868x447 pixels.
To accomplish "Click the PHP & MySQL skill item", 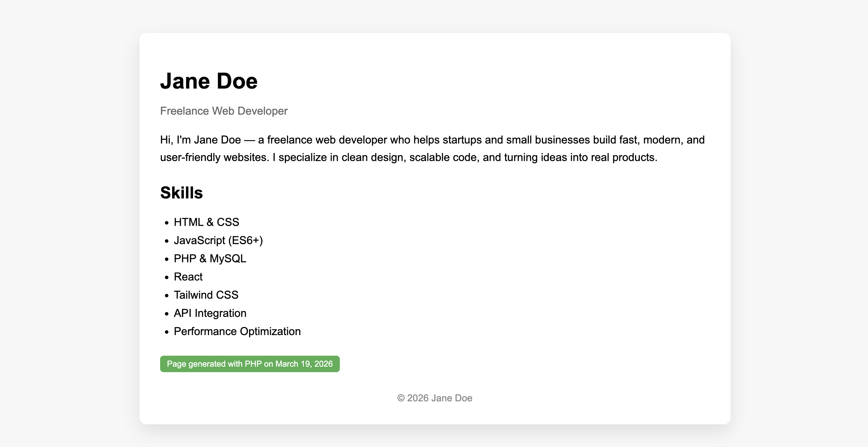I will 210,259.
